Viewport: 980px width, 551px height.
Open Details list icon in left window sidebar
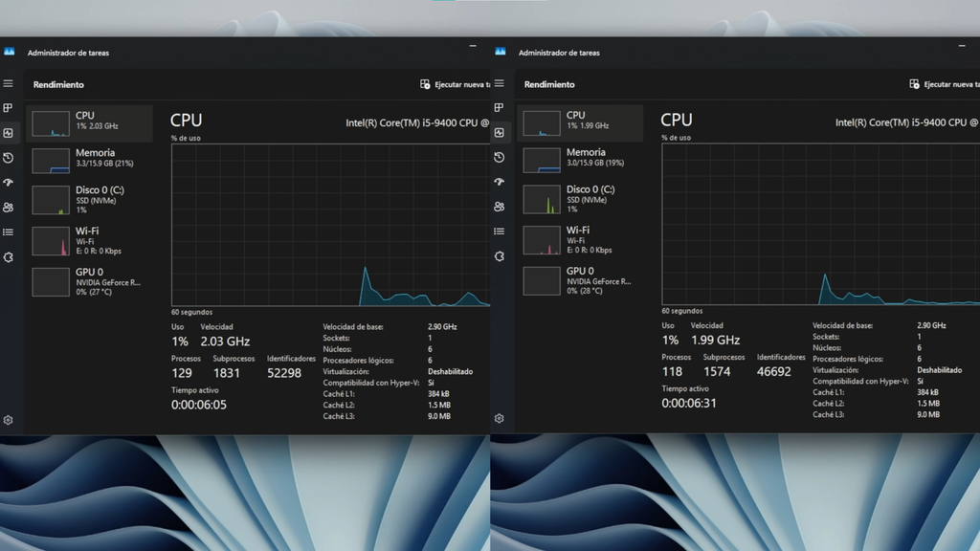pyautogui.click(x=8, y=232)
